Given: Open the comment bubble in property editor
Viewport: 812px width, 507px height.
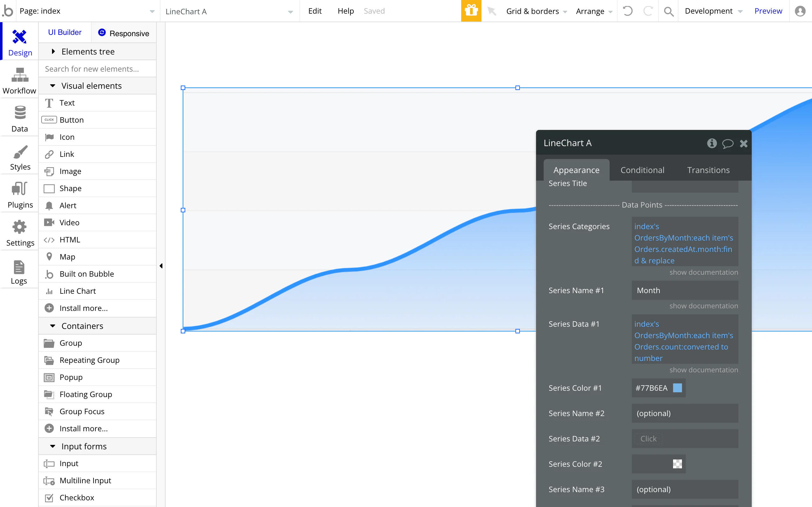Looking at the screenshot, I should [x=727, y=144].
